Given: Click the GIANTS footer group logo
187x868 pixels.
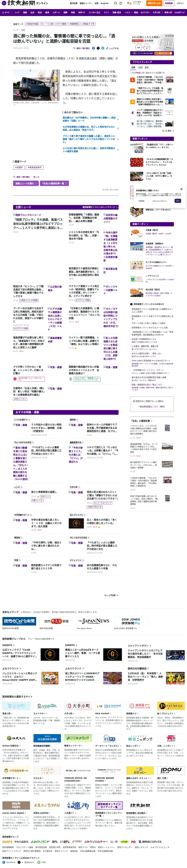Looking at the screenshot, I should (7, 842).
